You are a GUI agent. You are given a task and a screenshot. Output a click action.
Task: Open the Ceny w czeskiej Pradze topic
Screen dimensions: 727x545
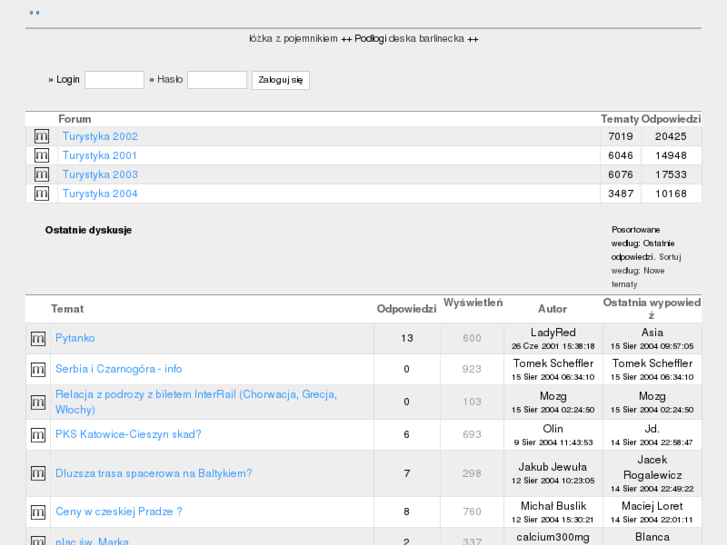pos(119,512)
